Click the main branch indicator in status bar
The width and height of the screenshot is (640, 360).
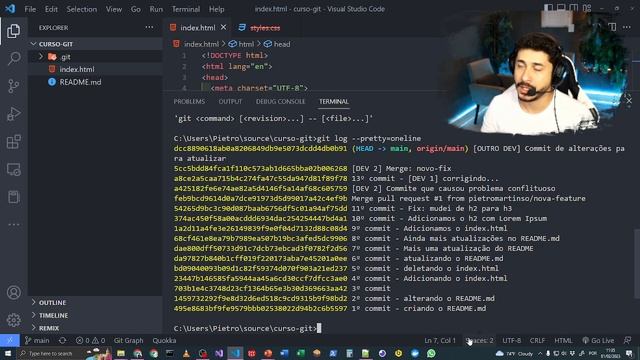pyautogui.click(x=37, y=340)
